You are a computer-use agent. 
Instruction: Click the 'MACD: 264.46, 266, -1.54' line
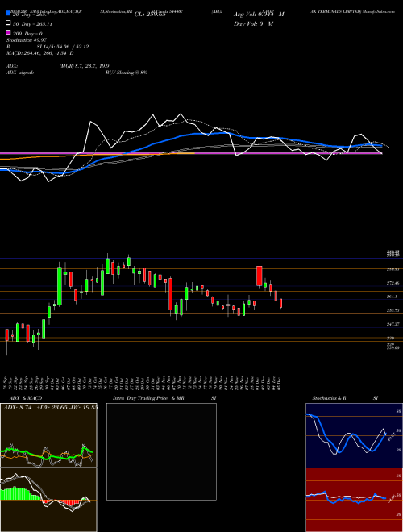(40, 53)
